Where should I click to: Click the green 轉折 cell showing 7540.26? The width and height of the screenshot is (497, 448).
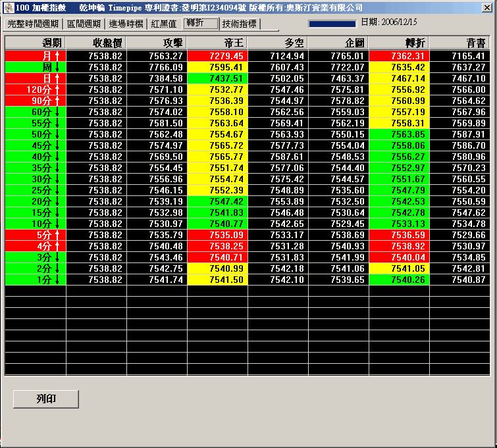[399, 280]
